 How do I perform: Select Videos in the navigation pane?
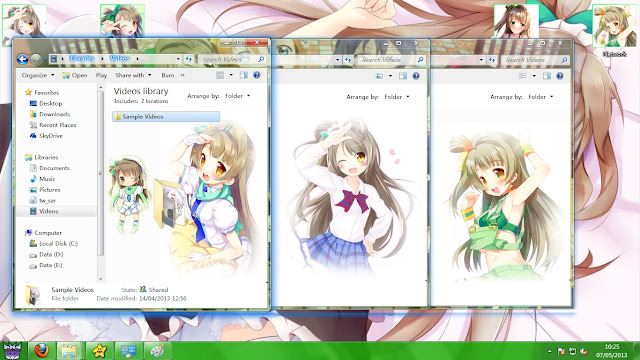pos(44,211)
